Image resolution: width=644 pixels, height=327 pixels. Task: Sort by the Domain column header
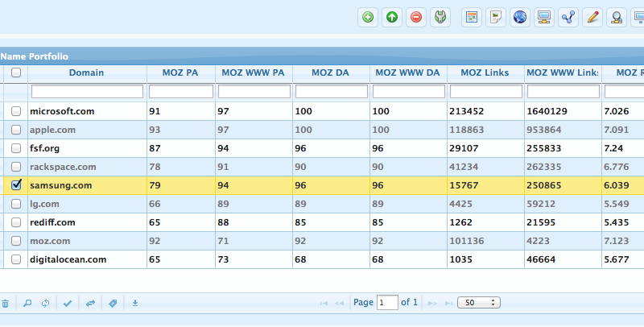[x=86, y=72]
